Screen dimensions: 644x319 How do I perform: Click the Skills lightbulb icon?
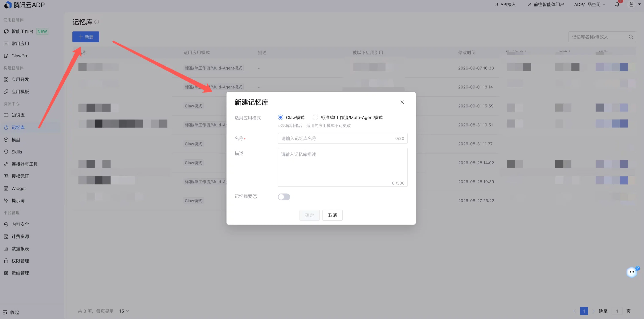(6, 152)
